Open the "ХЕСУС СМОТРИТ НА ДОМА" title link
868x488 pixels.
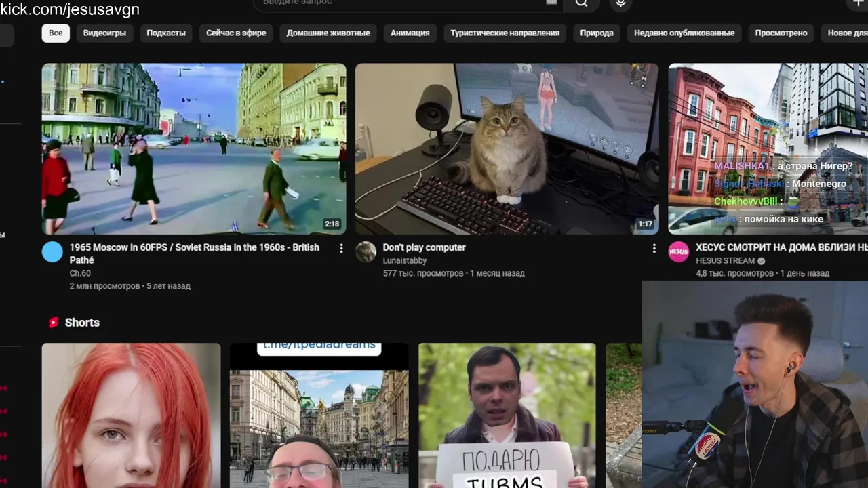click(781, 247)
